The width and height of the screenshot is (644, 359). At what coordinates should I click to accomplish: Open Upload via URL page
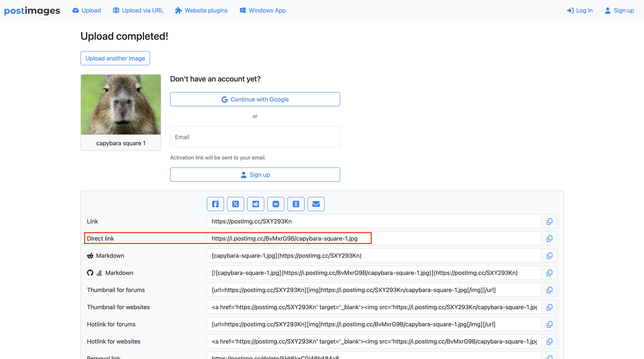pos(138,10)
